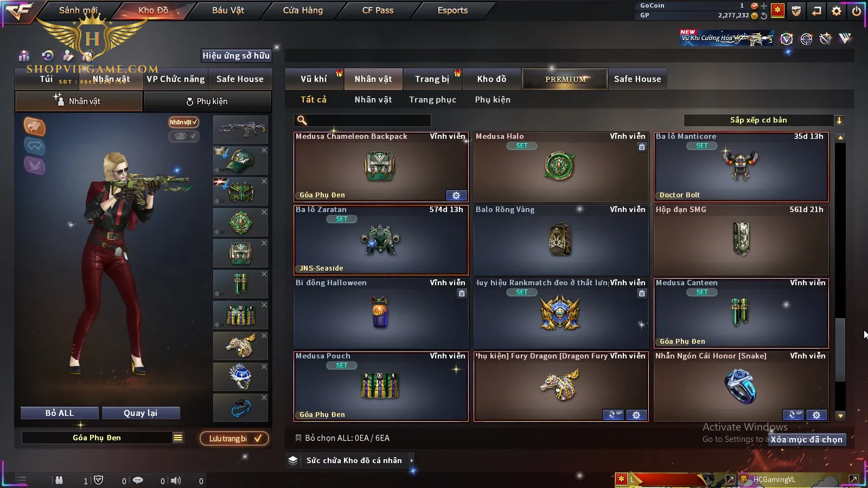Click the scroll down arrow of item list
Viewport: 868px width, 488px height.
pyautogui.click(x=840, y=416)
